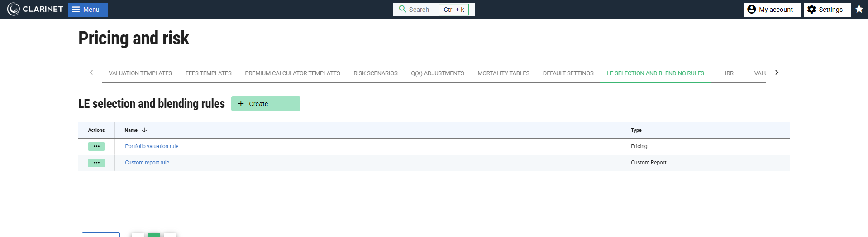The width and height of the screenshot is (868, 237).
Task: Click Create to add new rule
Action: (266, 104)
